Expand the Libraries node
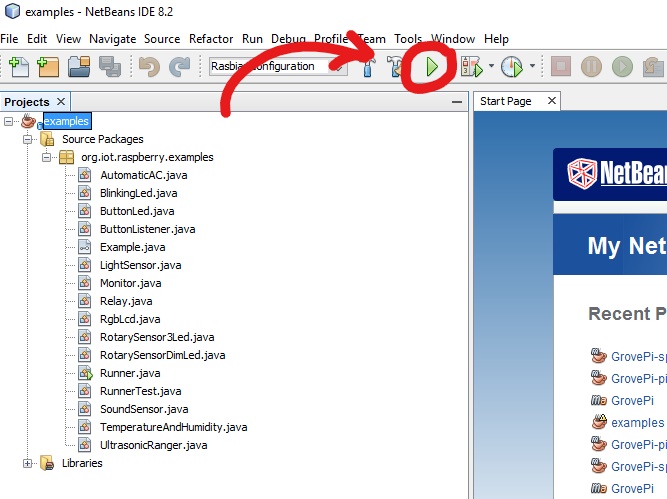The image size is (667, 499). click(x=28, y=463)
